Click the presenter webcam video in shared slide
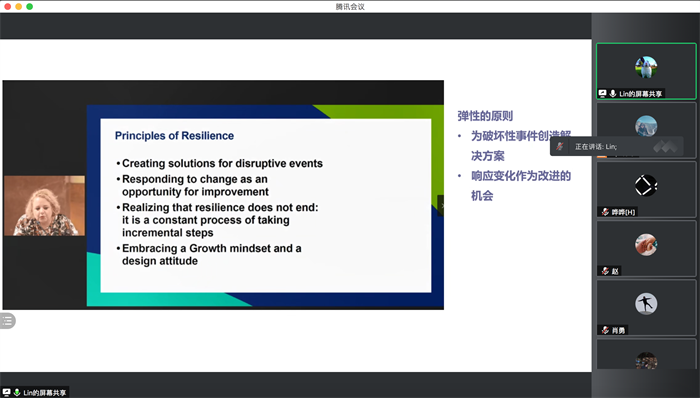The image size is (700, 398). coord(44,206)
